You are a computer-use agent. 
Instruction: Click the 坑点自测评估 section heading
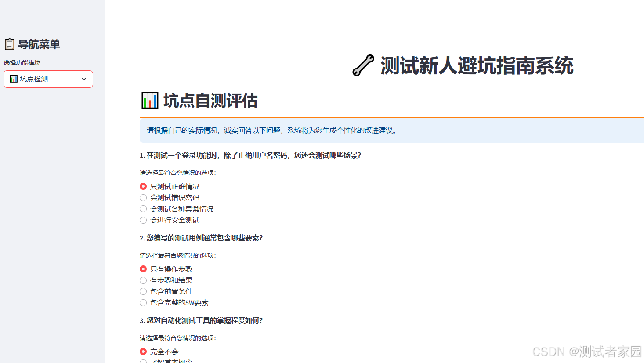(x=211, y=101)
